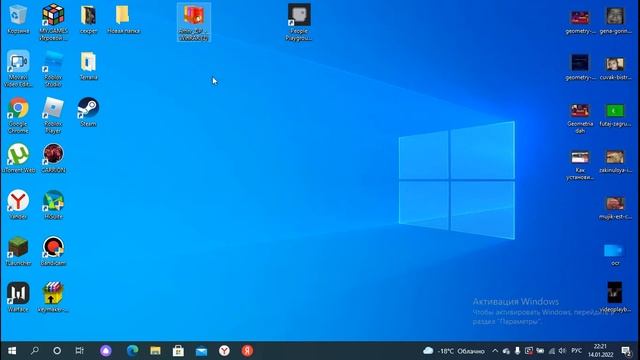Select the highlighted WinRAR archive icon
640x360 pixels.
[x=194, y=22]
